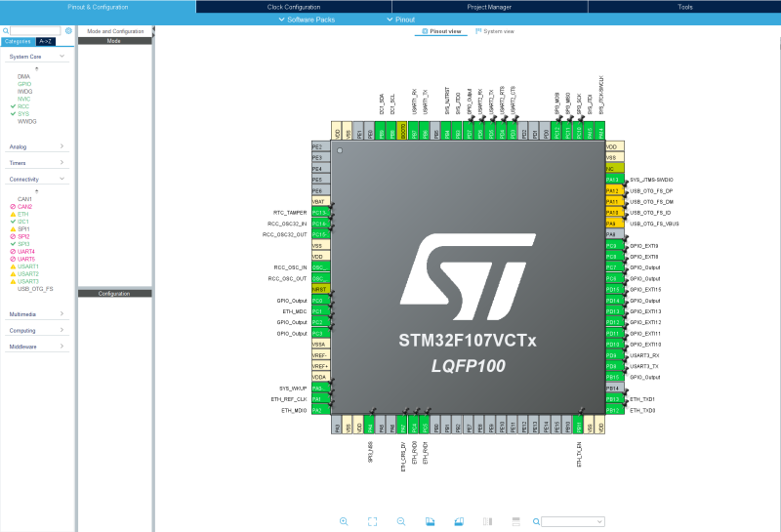Open the Clock Configuration tab
781x532 pixels.
pos(294,7)
